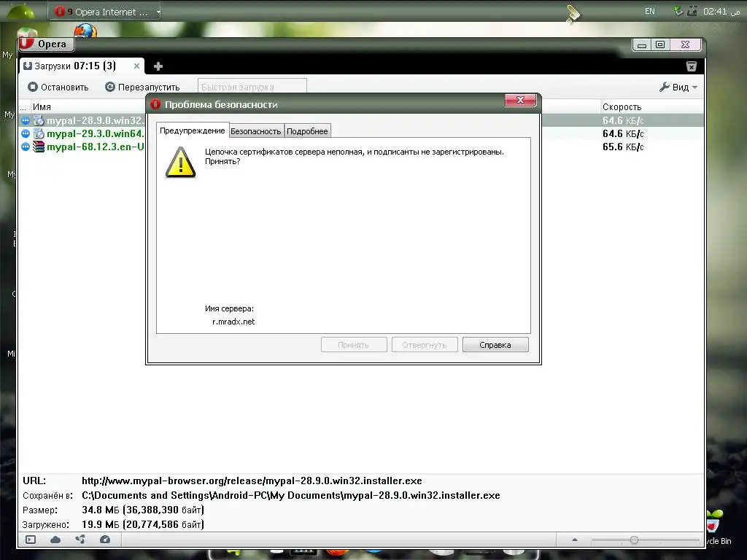Viewport: 747px width, 560px height.
Task: Close the Загрузки tab
Action: pos(136,66)
